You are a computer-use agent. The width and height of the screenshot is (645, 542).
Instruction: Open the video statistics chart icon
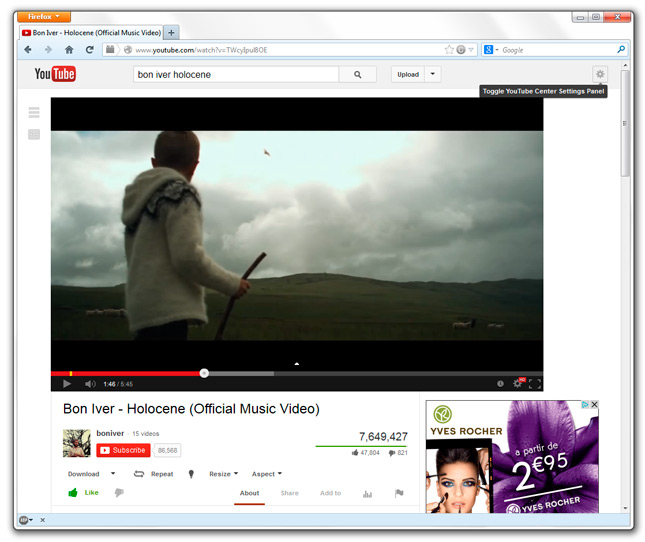coord(367,493)
